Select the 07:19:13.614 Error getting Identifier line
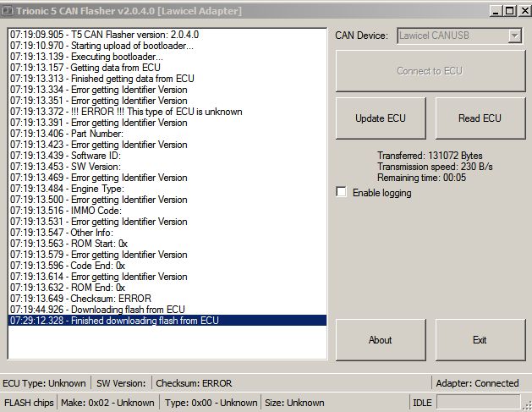Screen dimensions: 532x412 167,277
